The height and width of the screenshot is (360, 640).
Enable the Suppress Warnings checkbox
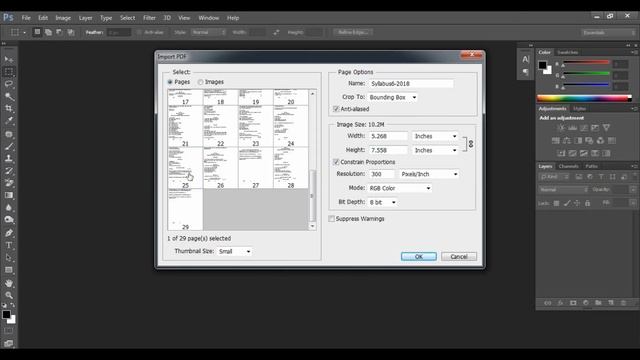point(331,219)
